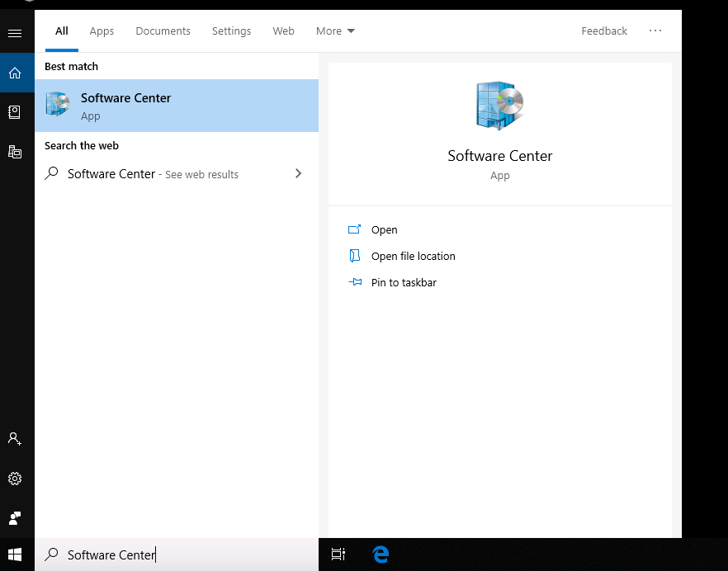The image size is (728, 571).
Task: Click the feedback person icon in the sidebar
Action: coord(15,518)
